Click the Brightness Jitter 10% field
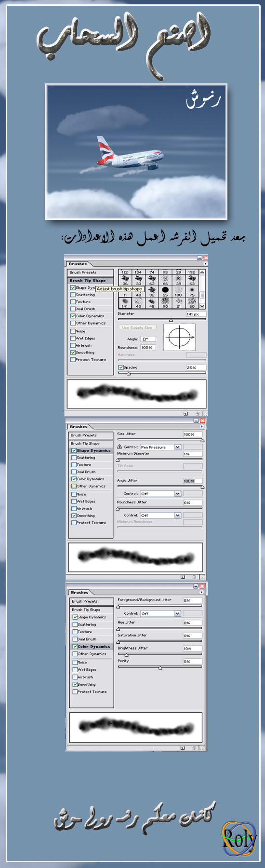Screen dimensions: 265x868 [193, 649]
